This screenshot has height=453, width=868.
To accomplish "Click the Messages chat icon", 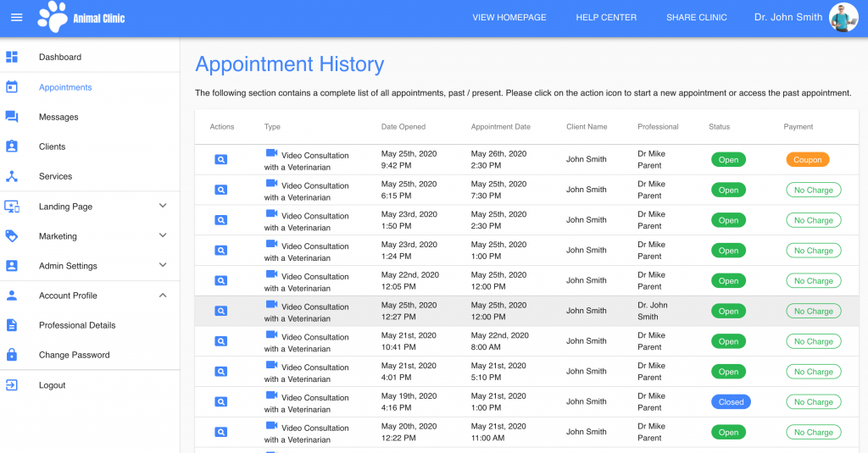I will point(12,117).
